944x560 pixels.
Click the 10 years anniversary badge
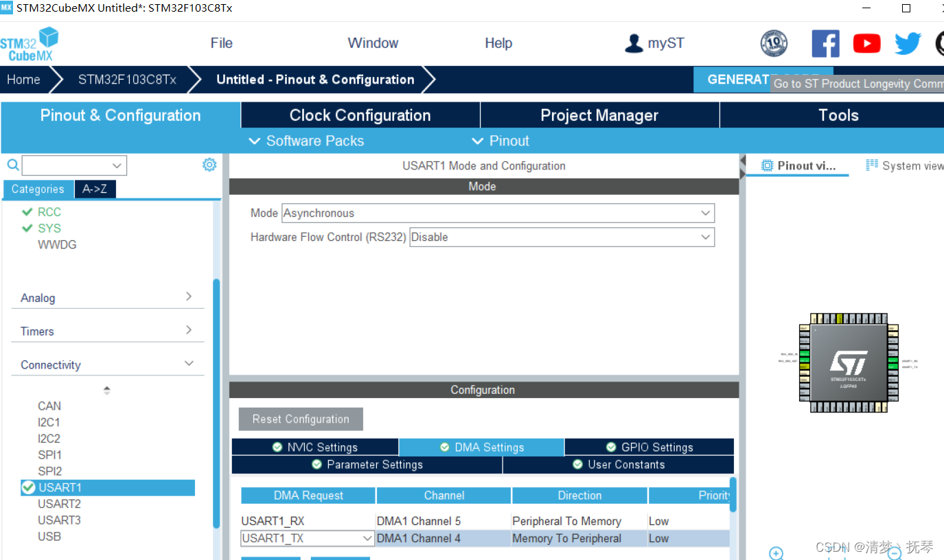[x=774, y=43]
